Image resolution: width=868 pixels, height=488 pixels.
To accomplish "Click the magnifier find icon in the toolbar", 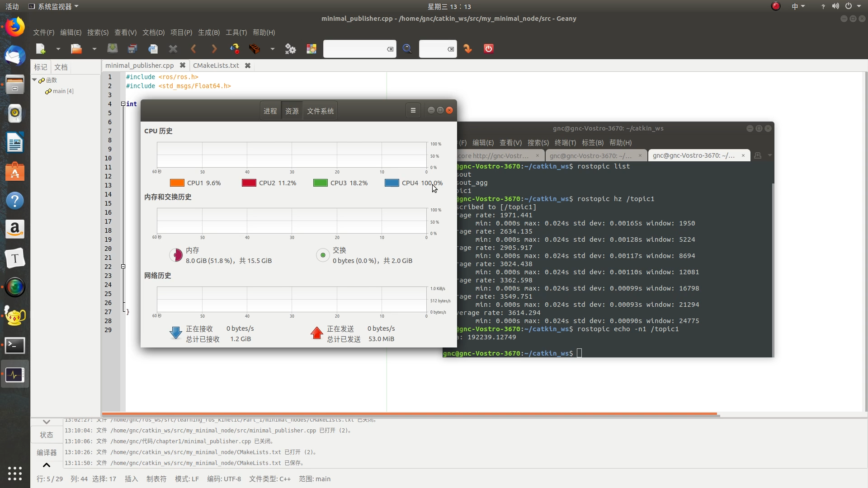I will pos(407,49).
